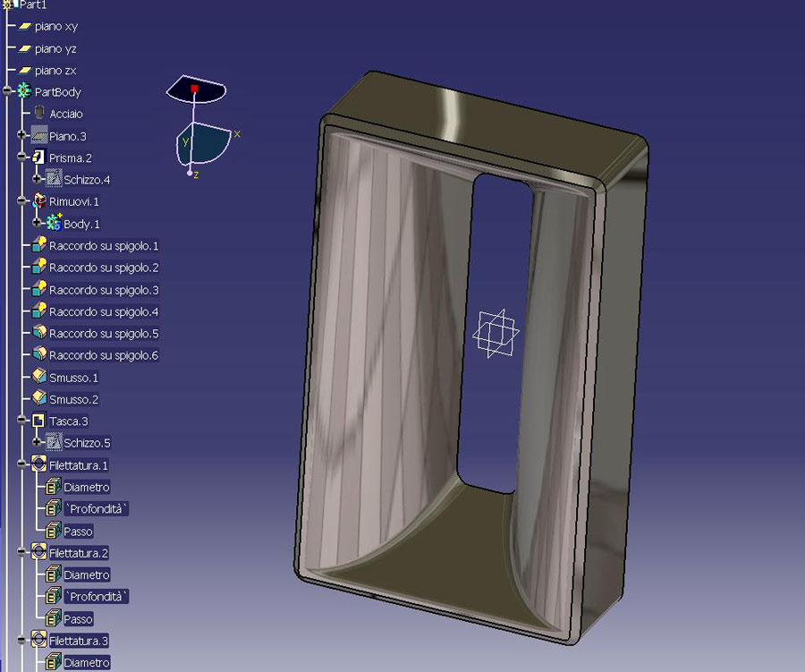Click the Filettatura.1 thread icon

click(x=39, y=464)
